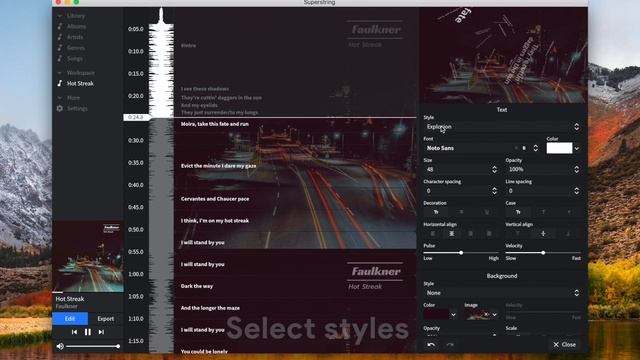Collapse the Library section
The width and height of the screenshot is (640, 360).
pyautogui.click(x=60, y=16)
